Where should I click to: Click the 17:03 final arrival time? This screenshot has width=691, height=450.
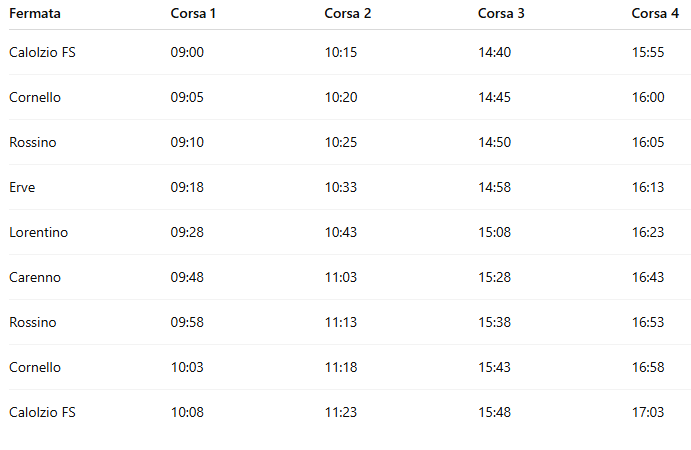point(648,412)
